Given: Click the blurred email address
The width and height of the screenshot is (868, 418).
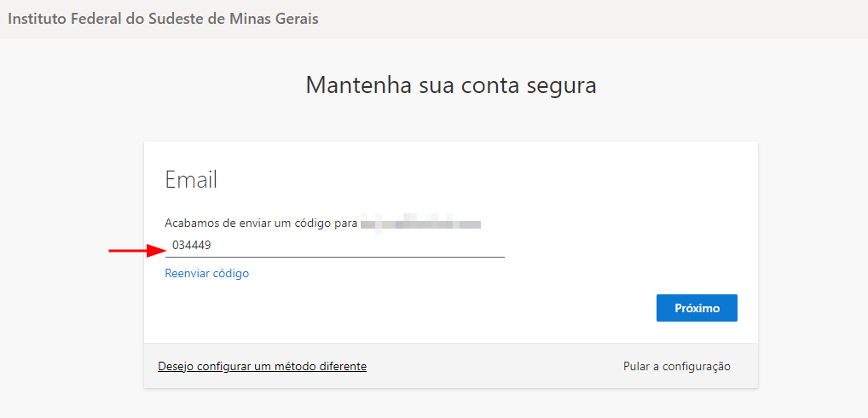Looking at the screenshot, I should tap(421, 224).
